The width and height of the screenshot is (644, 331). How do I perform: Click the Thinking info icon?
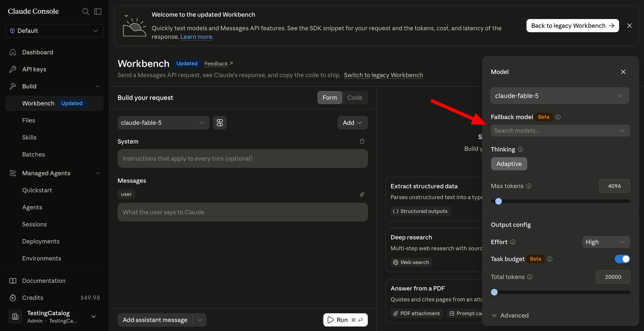click(x=520, y=149)
